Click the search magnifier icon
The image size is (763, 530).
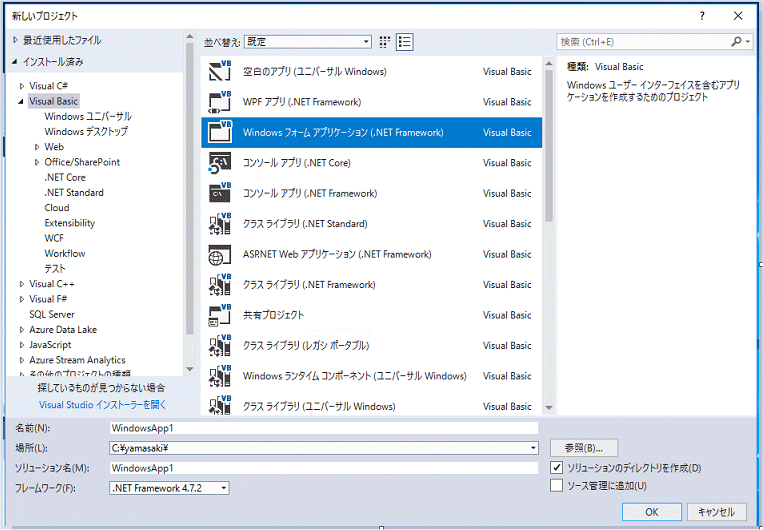click(736, 42)
